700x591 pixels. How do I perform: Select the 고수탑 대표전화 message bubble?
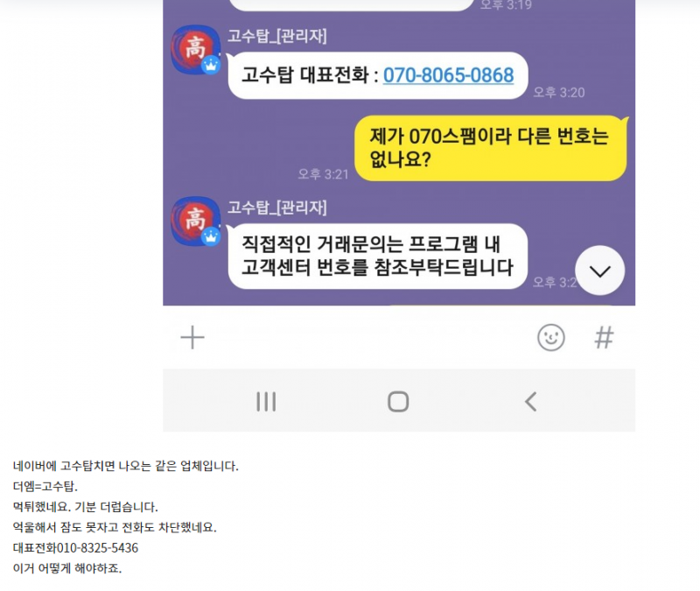(x=378, y=75)
